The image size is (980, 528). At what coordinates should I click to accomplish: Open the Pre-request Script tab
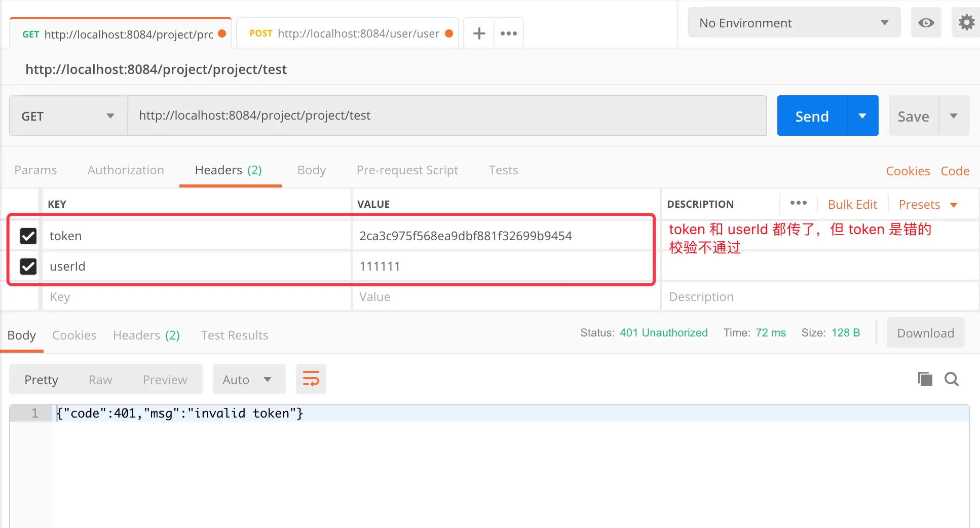(407, 170)
